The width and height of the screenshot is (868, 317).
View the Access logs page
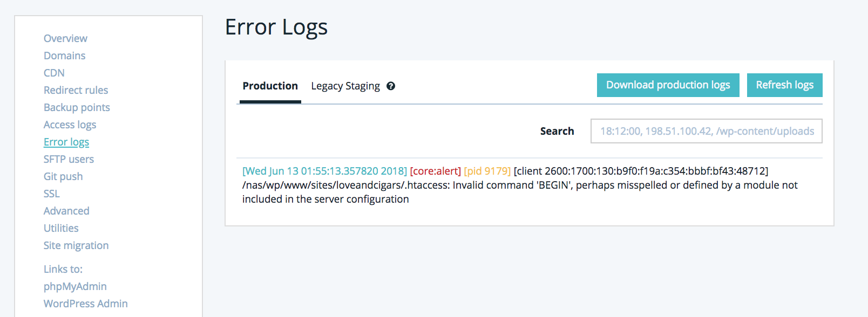pyautogui.click(x=70, y=125)
